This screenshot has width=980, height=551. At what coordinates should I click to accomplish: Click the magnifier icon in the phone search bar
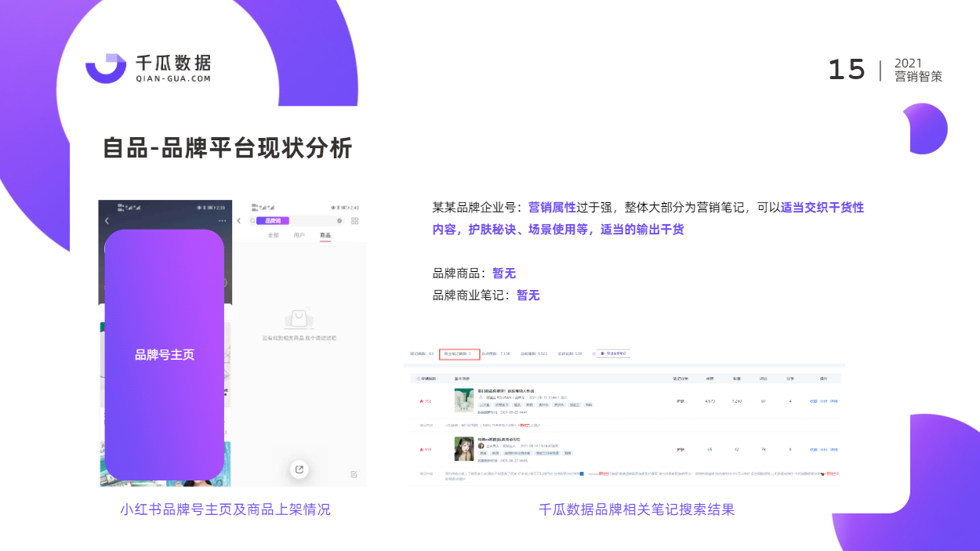point(252,221)
